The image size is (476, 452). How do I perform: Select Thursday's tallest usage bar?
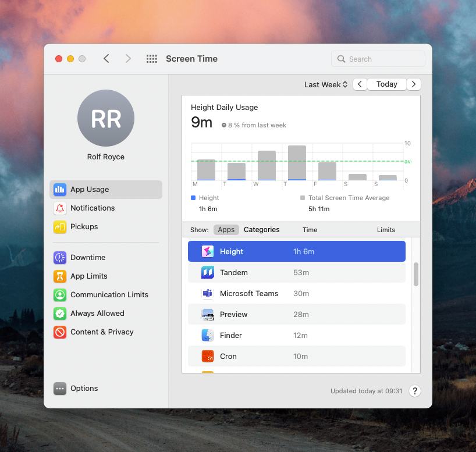point(297,163)
